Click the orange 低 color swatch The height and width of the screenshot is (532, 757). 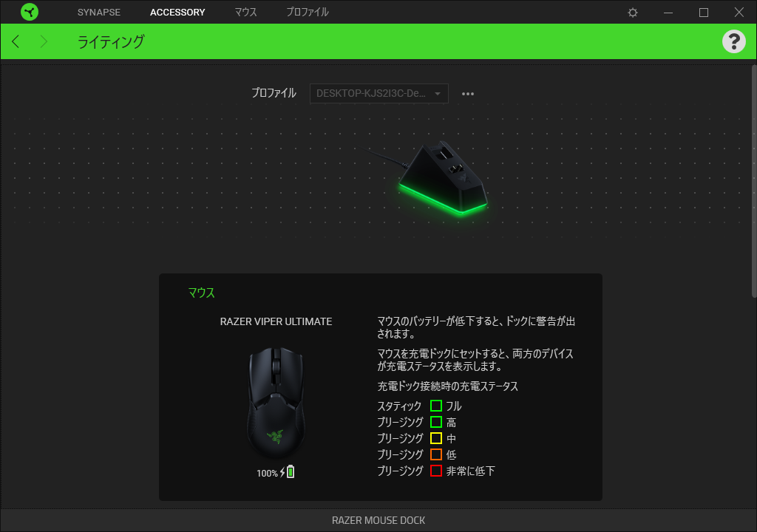(x=436, y=454)
